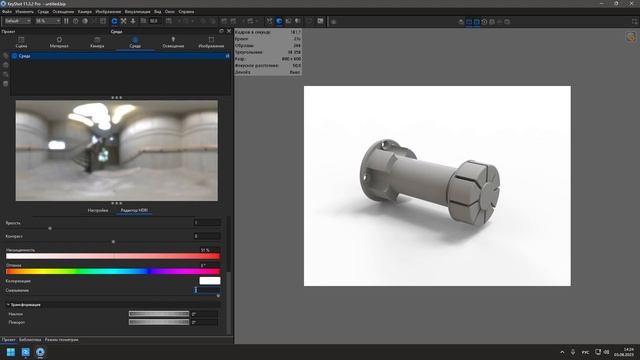Click the round clock-like icon after pause
The width and height of the screenshot is (640, 360).
point(76,21)
